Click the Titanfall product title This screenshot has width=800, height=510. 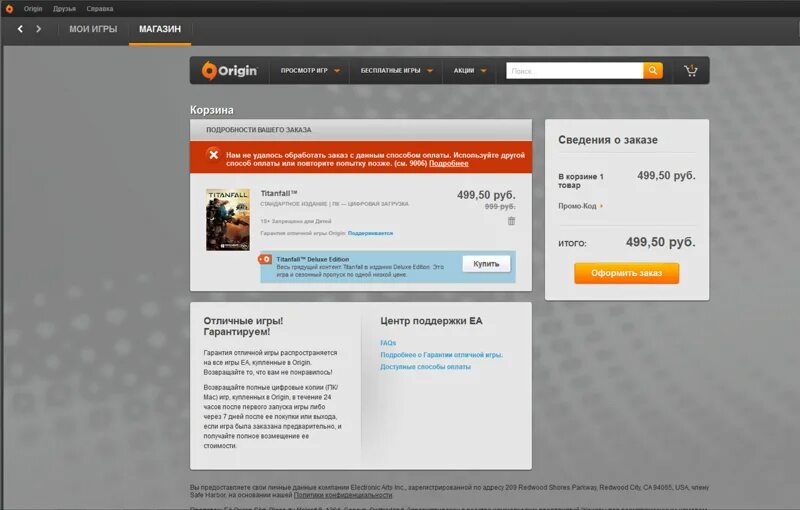point(279,193)
